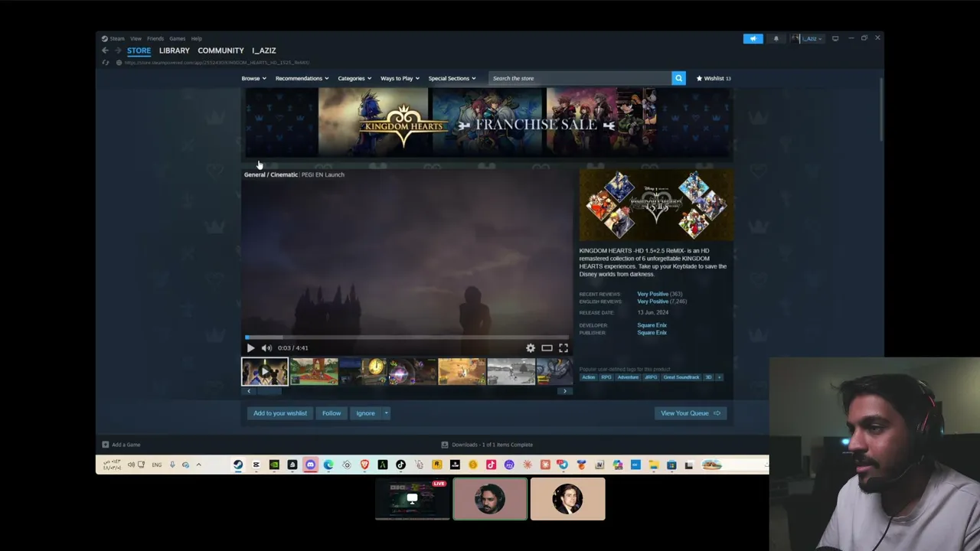Show hidden system tray icons
The height and width of the screenshot is (551, 980).
point(198,465)
